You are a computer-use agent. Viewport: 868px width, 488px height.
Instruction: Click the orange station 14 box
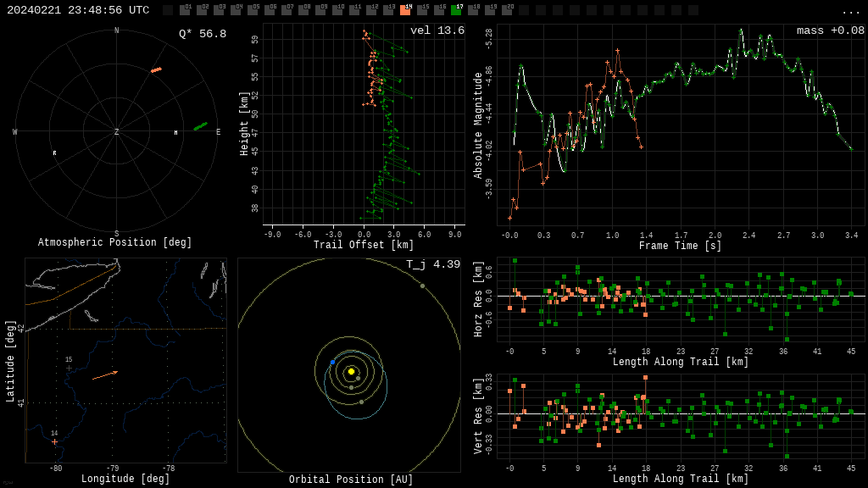coord(405,10)
